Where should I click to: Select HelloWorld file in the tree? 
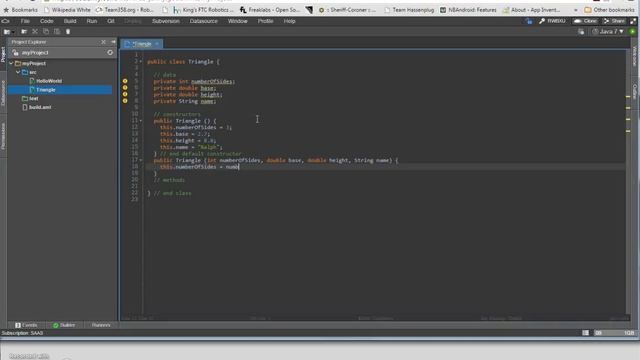tap(49, 81)
